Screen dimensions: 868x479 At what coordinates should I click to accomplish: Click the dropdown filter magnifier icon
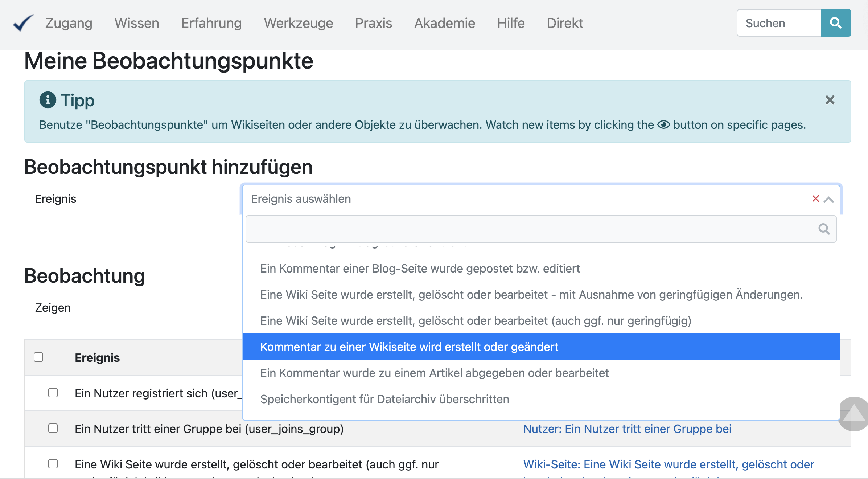(x=824, y=229)
